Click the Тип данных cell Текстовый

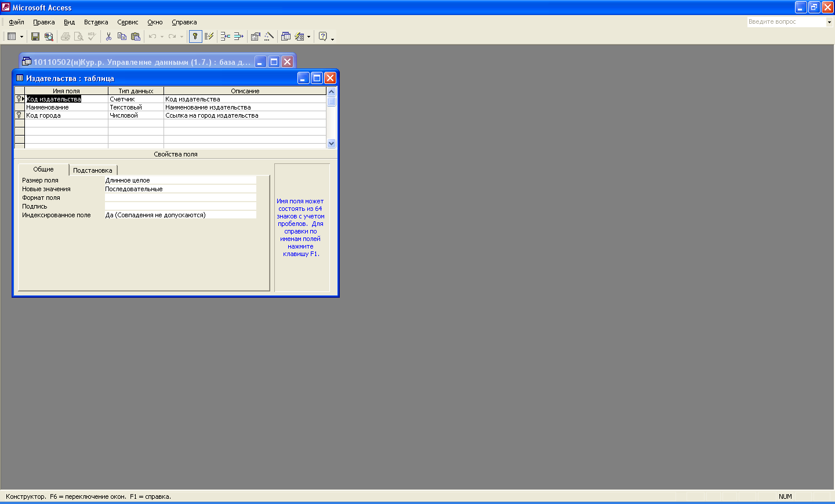tap(136, 107)
